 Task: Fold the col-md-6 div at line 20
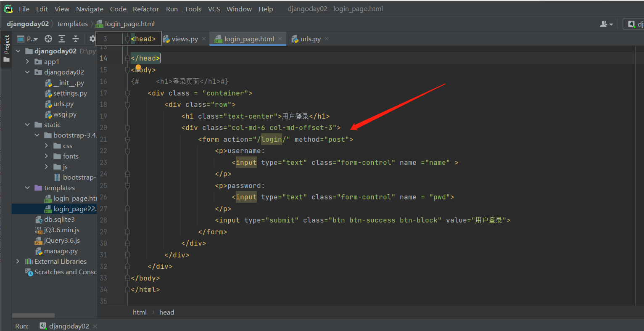[127, 128]
